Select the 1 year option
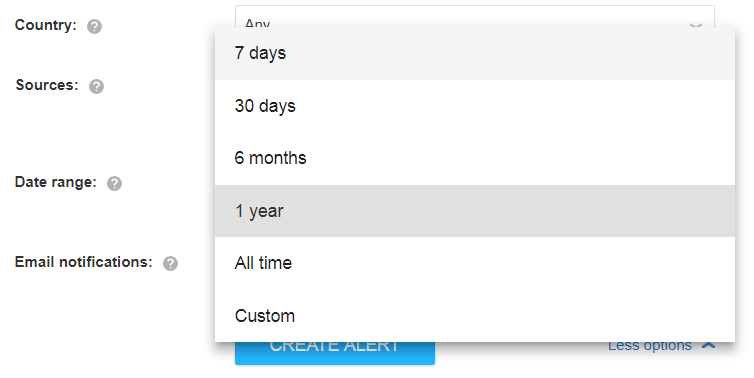 click(x=475, y=211)
